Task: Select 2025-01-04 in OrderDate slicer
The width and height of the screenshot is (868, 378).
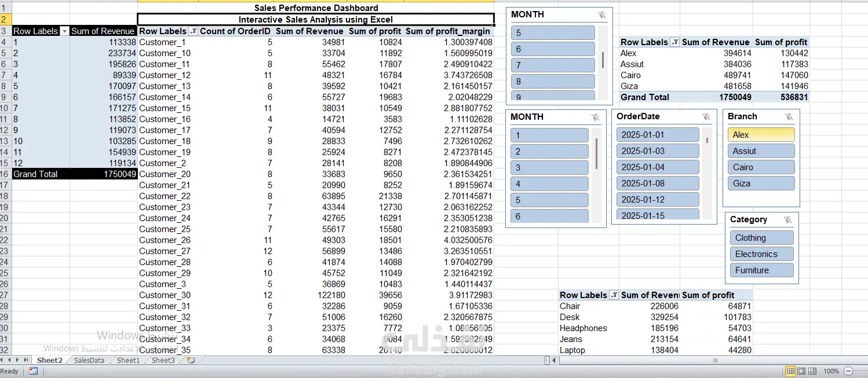Action: pos(658,167)
